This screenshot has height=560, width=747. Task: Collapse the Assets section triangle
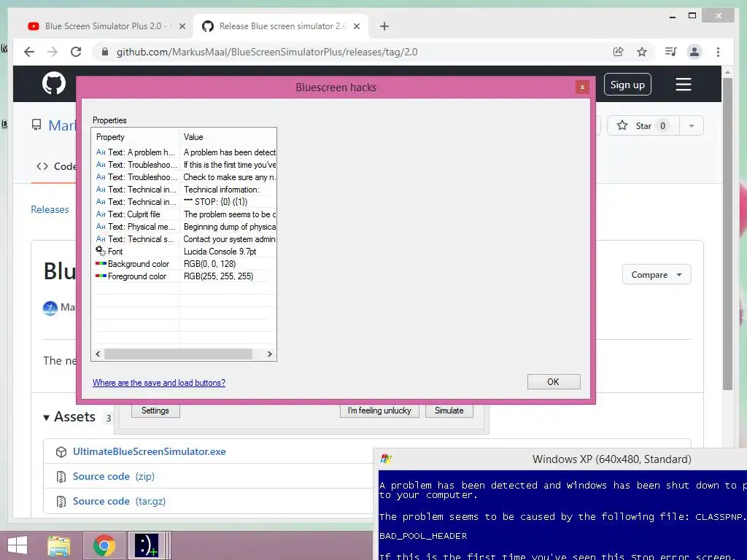coord(46,418)
